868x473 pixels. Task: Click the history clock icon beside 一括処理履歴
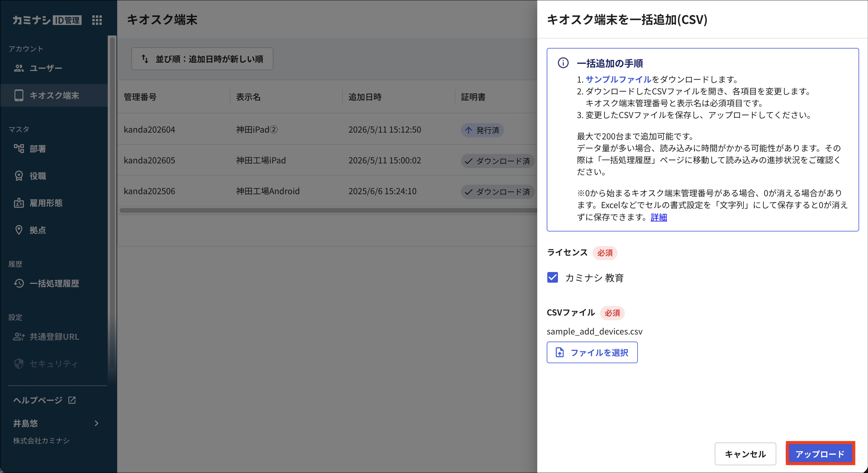[x=19, y=284]
